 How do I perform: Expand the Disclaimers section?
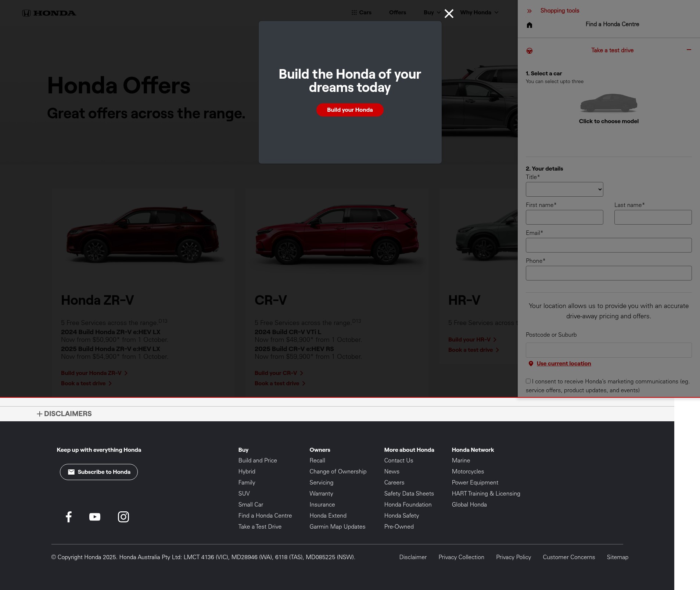64,414
